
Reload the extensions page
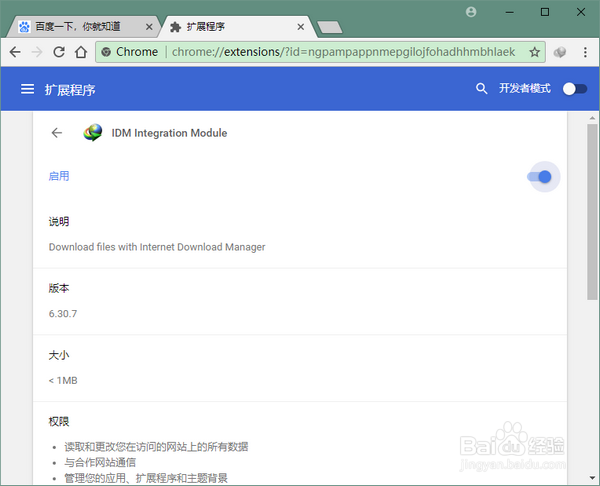(59, 52)
